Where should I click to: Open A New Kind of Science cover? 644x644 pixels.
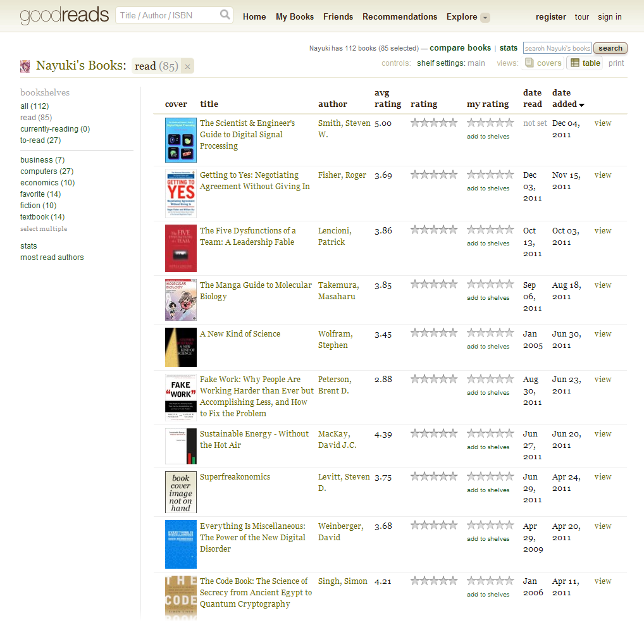pos(181,347)
